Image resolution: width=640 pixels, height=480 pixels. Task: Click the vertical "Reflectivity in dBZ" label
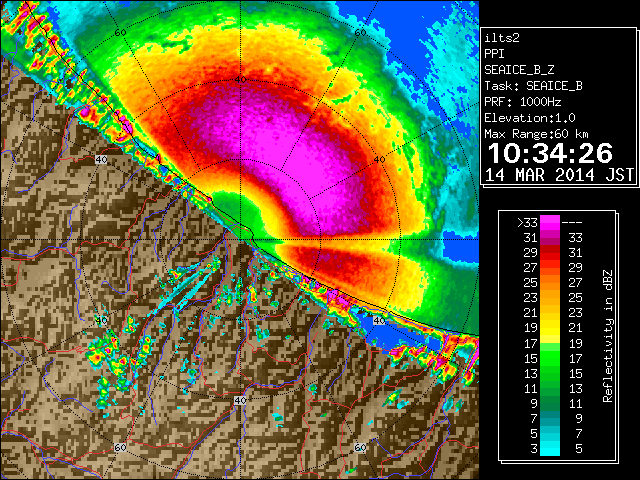point(608,336)
